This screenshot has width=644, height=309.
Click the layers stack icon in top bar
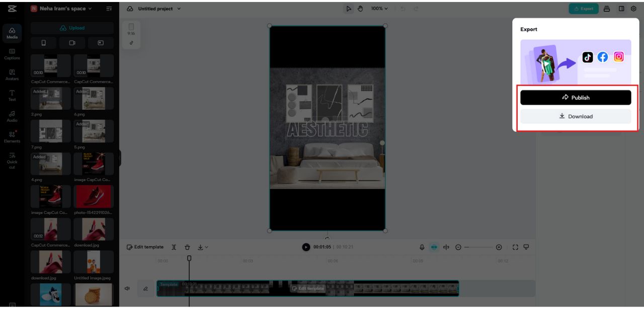pyautogui.click(x=607, y=9)
